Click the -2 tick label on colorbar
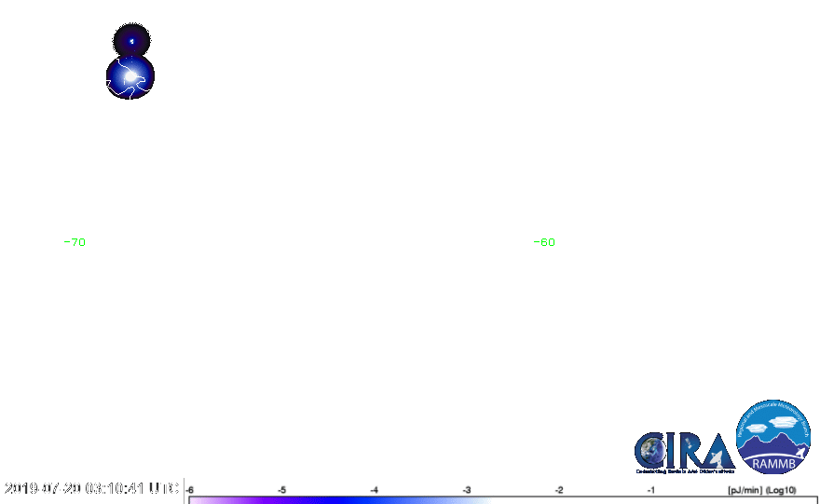 558,489
